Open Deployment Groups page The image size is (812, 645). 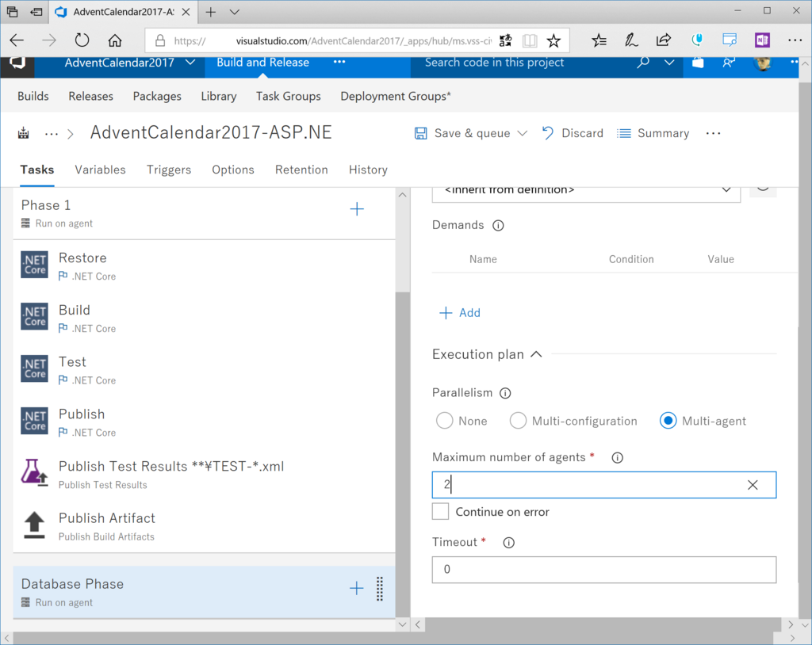(x=396, y=97)
